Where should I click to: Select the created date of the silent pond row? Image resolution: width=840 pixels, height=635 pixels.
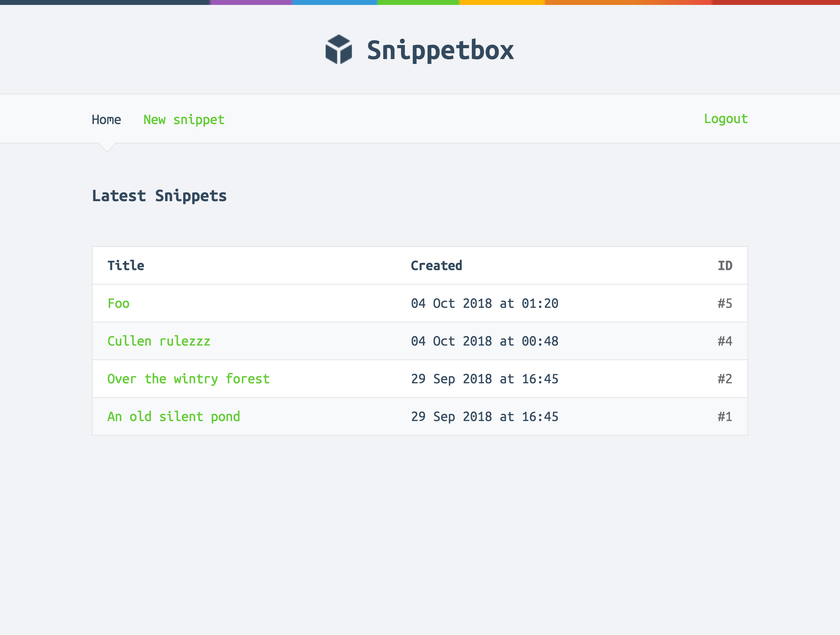point(485,417)
